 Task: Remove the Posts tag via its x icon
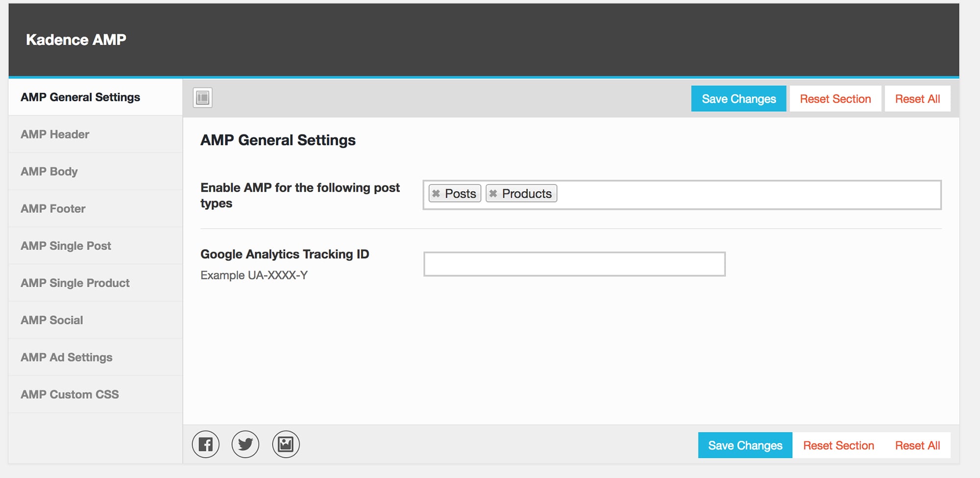437,193
